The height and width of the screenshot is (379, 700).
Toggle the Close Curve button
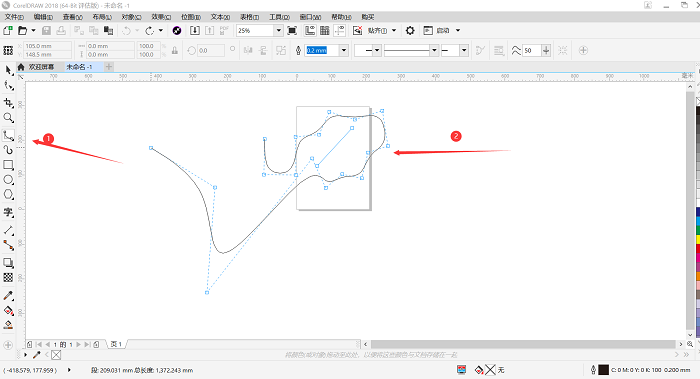coord(480,50)
